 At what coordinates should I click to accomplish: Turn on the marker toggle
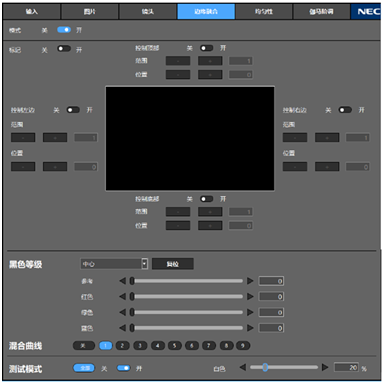click(x=64, y=49)
